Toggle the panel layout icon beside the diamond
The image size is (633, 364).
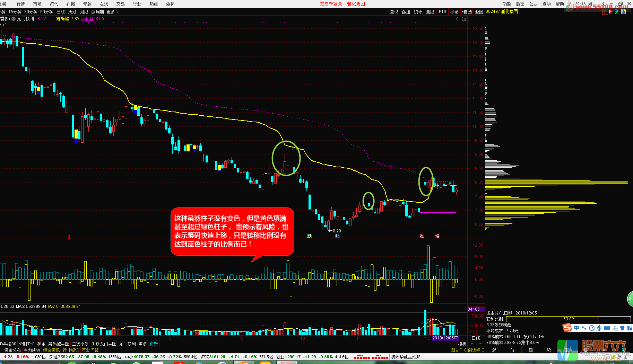464,19
